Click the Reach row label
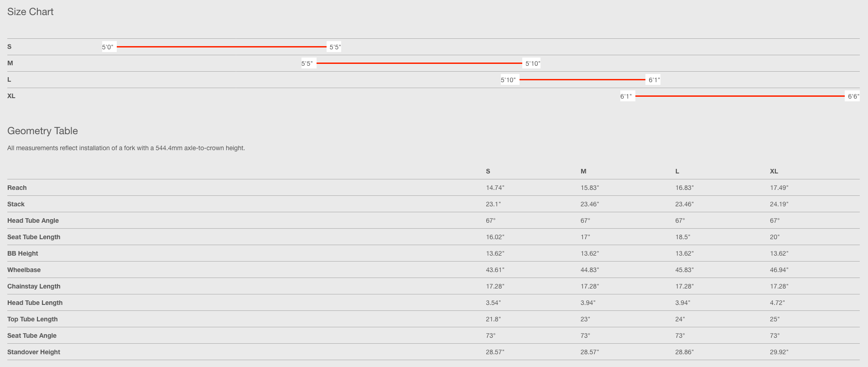Image resolution: width=868 pixels, height=367 pixels. pyautogui.click(x=17, y=188)
